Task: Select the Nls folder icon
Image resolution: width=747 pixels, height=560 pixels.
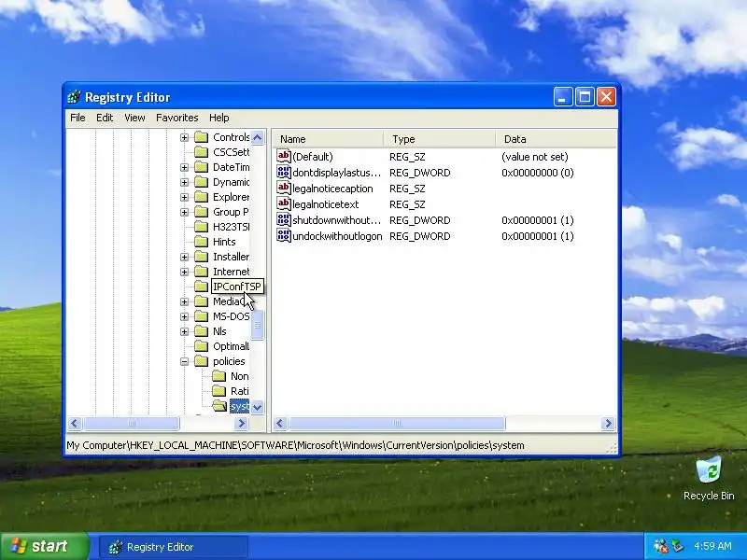Action: (202, 331)
